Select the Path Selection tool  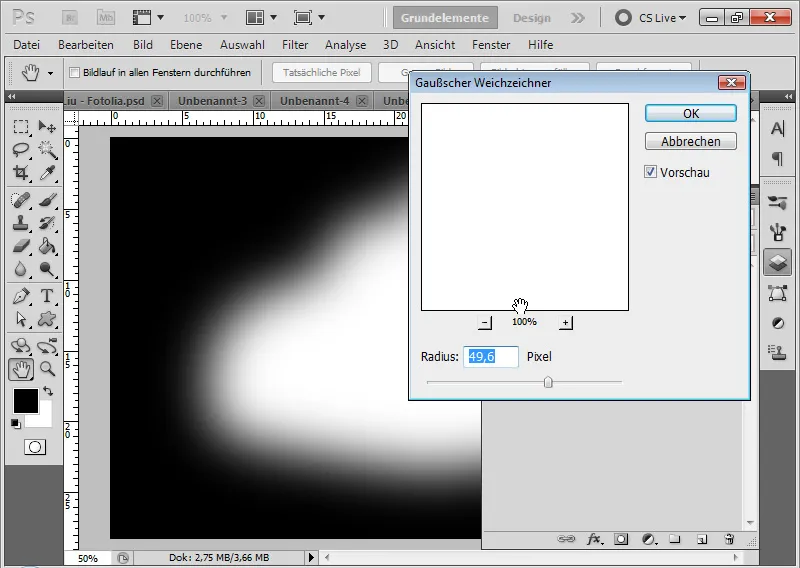21,319
